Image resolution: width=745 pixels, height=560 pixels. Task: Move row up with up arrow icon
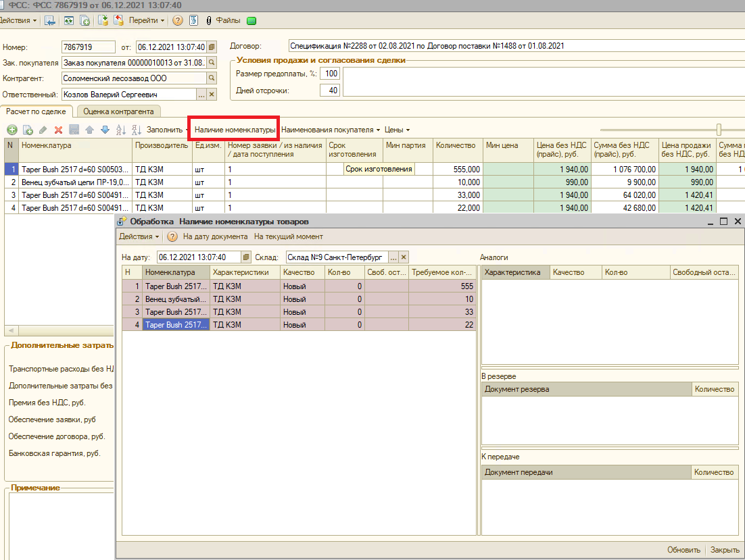pos(89,130)
